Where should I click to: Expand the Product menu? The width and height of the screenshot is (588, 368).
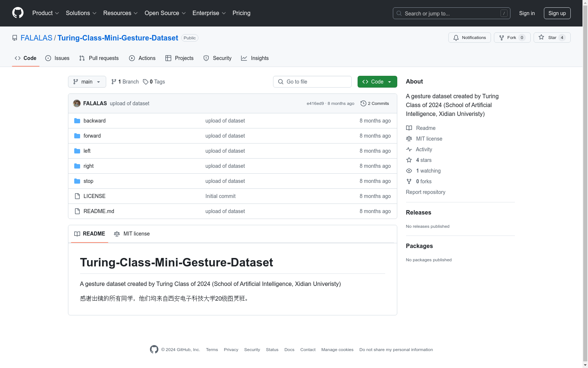tap(46, 13)
